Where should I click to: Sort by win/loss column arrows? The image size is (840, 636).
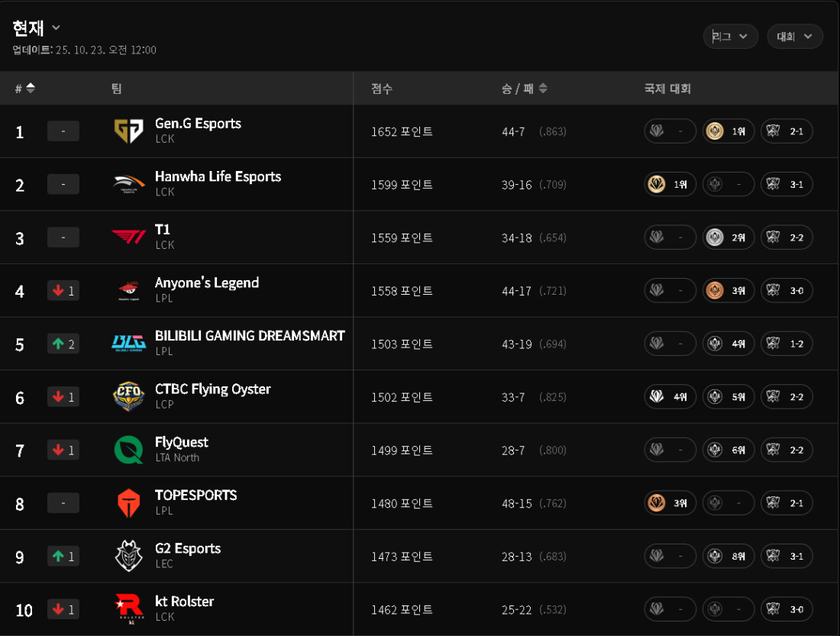543,88
